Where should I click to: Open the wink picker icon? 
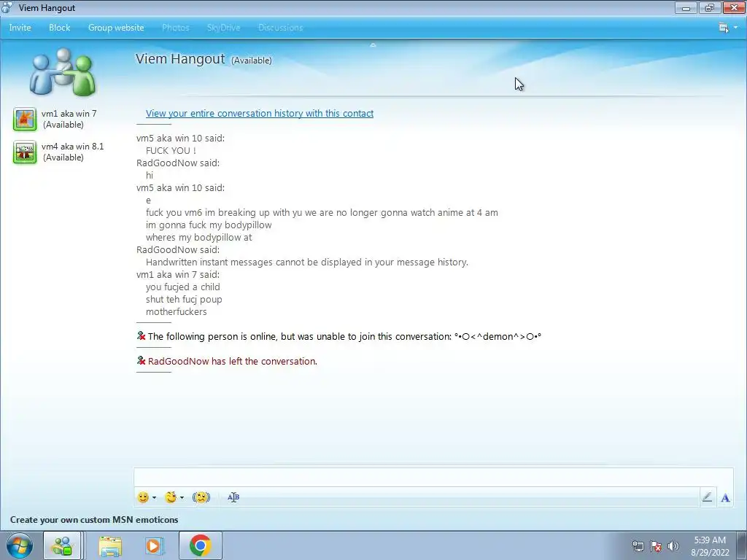(x=171, y=497)
